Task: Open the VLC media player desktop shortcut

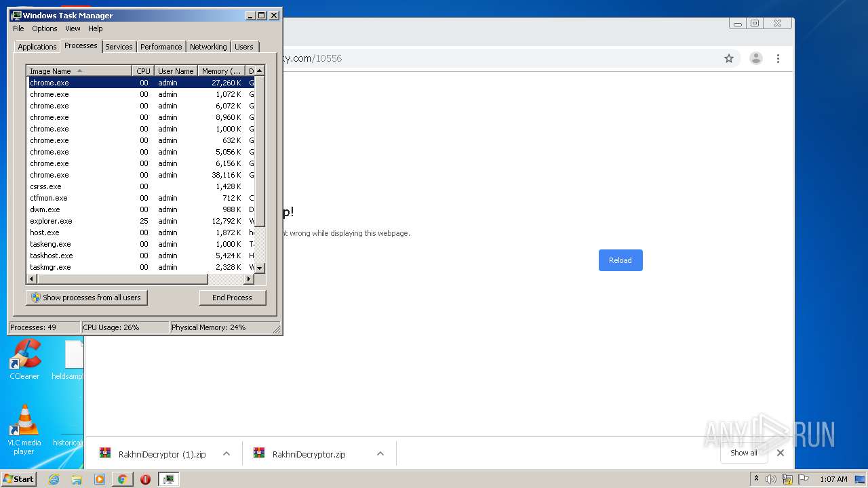Action: pyautogui.click(x=24, y=430)
